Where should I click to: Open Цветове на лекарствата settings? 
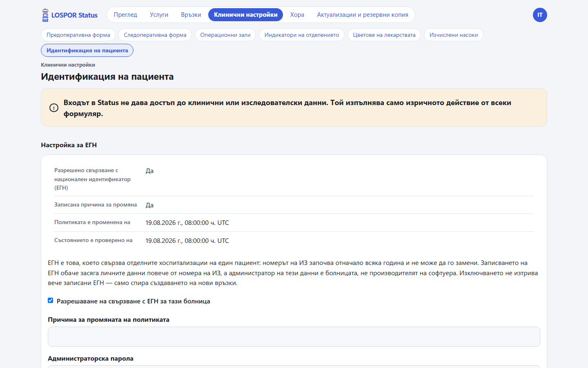coord(384,35)
